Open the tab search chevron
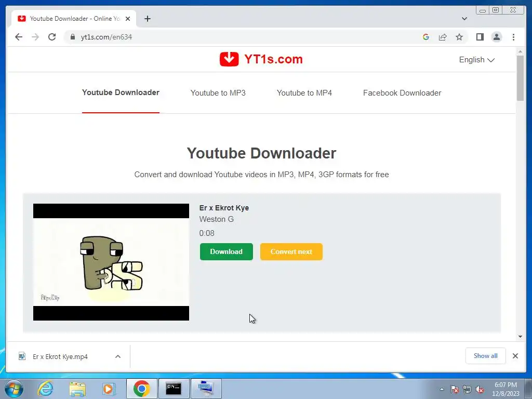Viewport: 532px width, 399px height. tap(464, 19)
